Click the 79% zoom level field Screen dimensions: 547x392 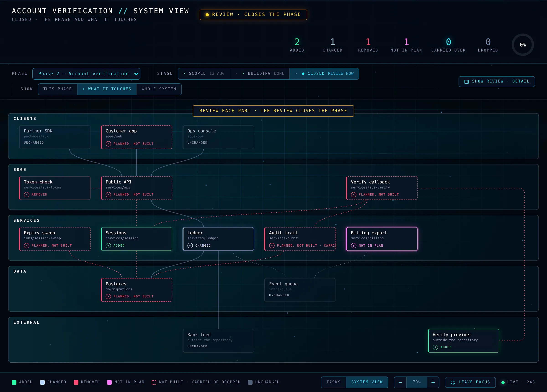417,382
